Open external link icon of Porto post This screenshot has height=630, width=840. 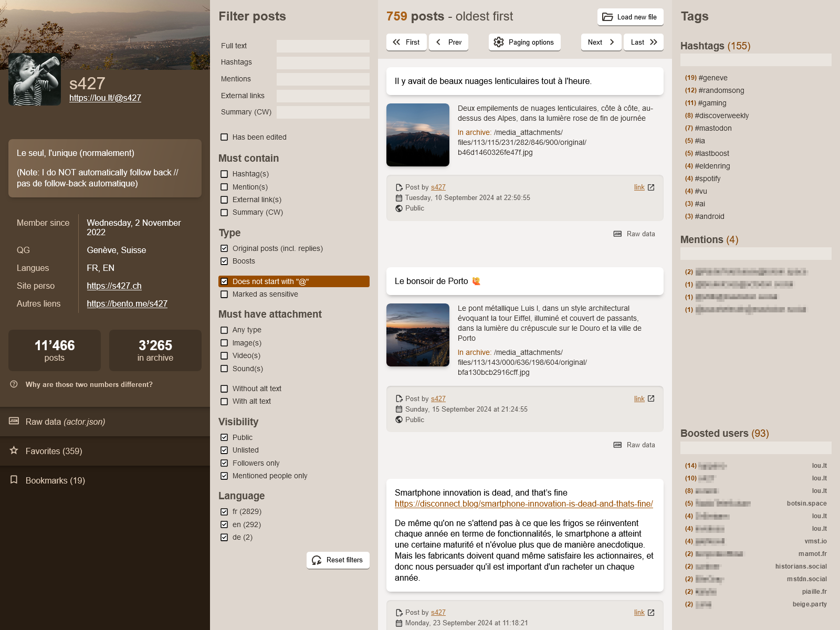click(651, 398)
